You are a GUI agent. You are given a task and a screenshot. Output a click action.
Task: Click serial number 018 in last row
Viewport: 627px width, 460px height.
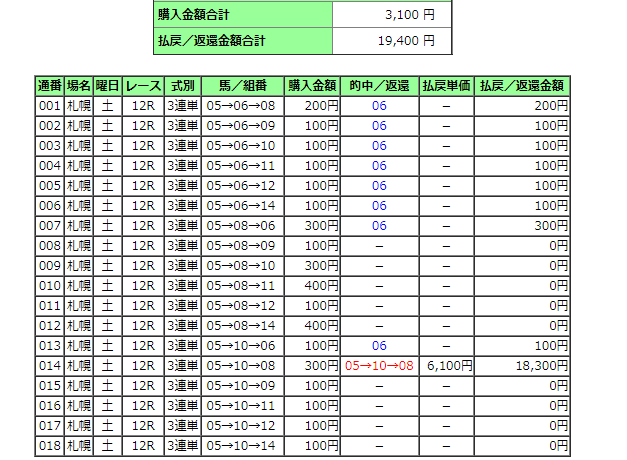50,445
